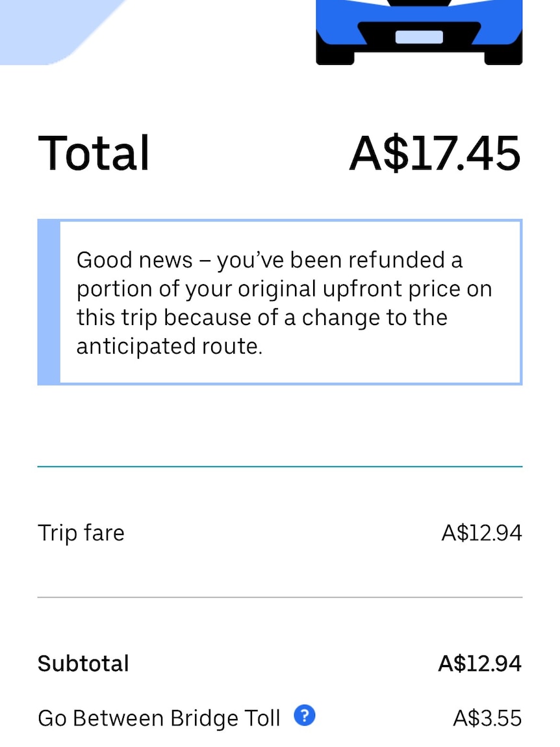
Task: Click the refund notice information box
Action: tap(280, 302)
